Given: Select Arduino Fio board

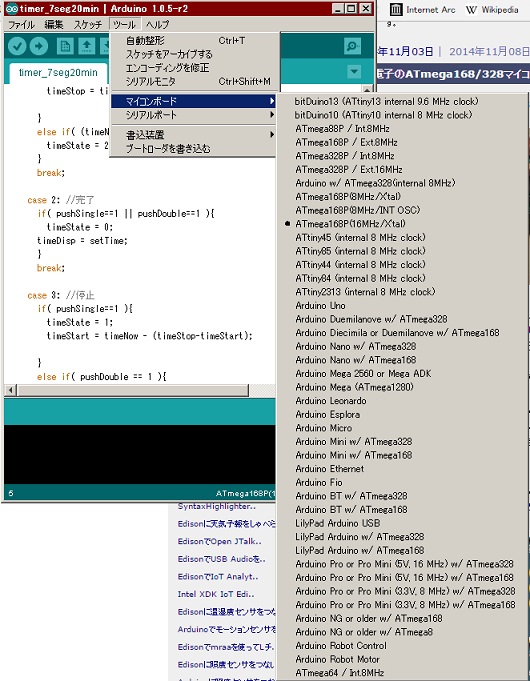Looking at the screenshot, I should (402, 483).
